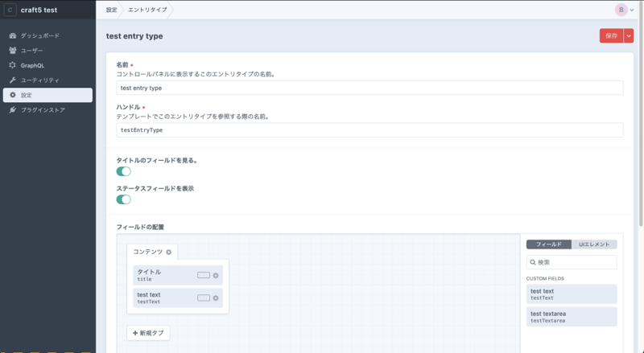Viewport: 644px width, 353px height.
Task: Expand the user account menu
Action: [625, 10]
